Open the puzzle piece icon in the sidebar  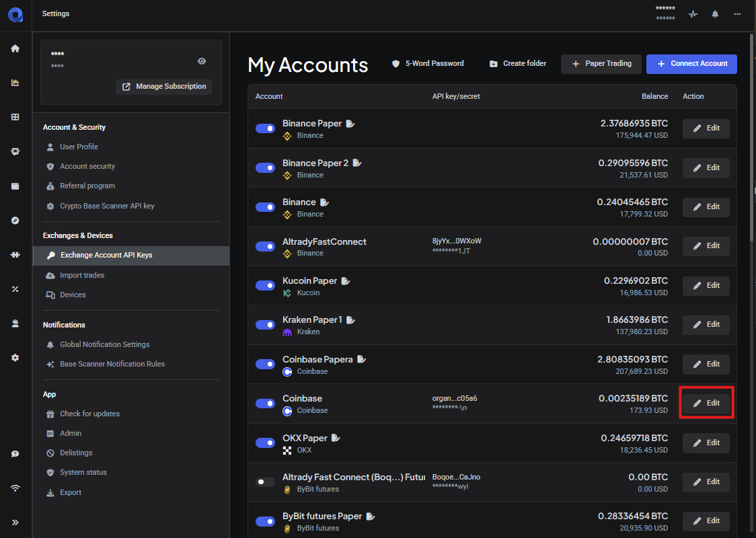click(15, 254)
